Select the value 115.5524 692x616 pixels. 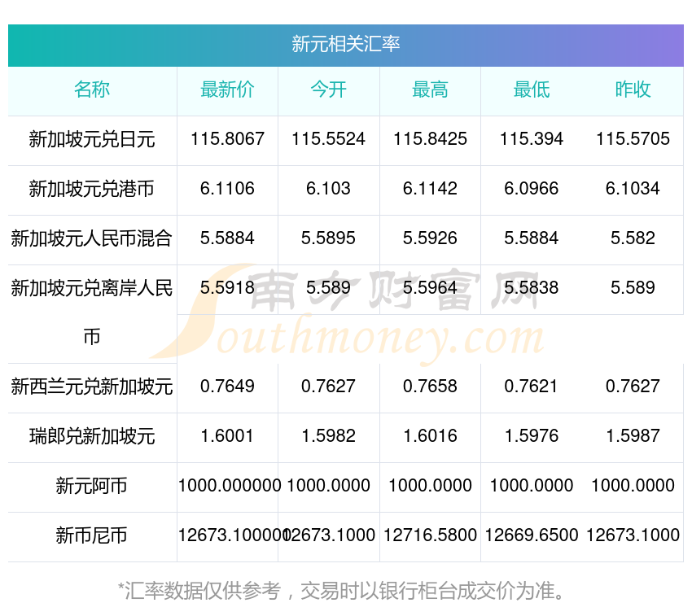tap(328, 139)
